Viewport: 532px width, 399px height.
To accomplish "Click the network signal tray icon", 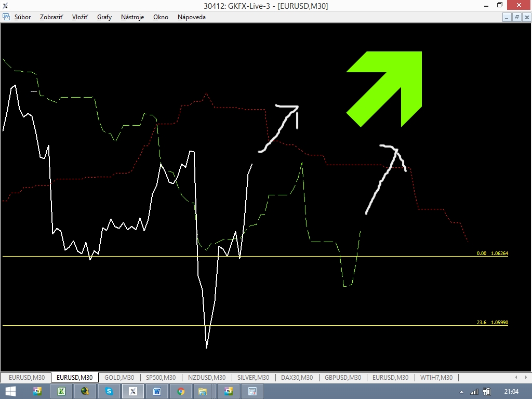I will coord(474,392).
